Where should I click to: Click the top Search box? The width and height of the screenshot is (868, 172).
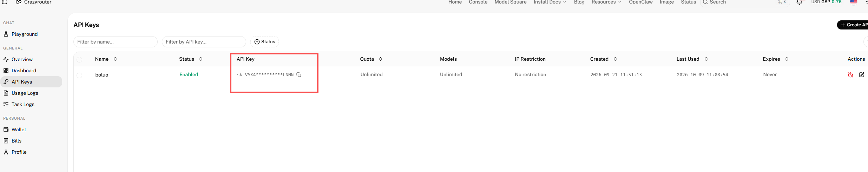tap(745, 2)
